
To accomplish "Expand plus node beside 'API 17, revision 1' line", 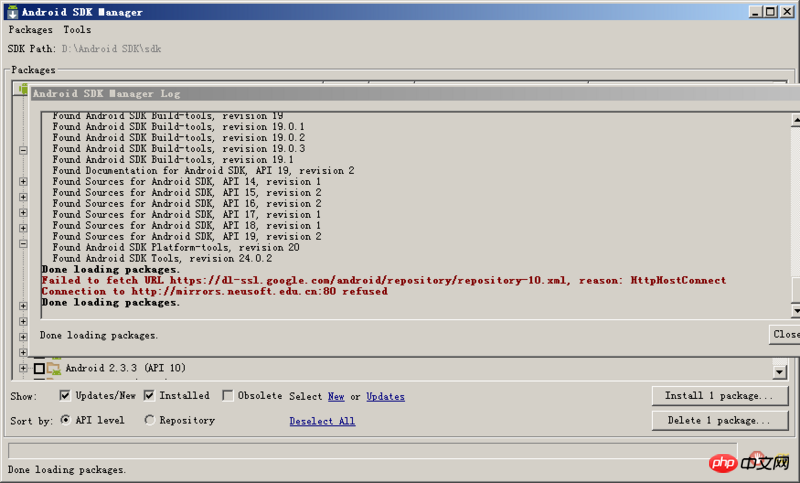I will (x=23, y=212).
